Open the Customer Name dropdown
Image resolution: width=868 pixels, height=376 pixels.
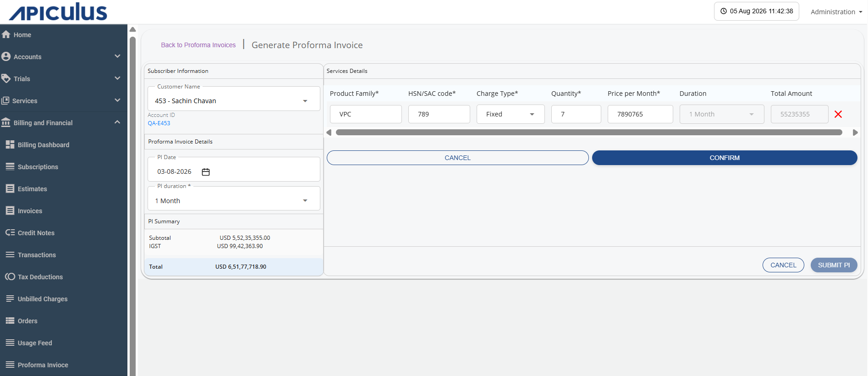305,101
